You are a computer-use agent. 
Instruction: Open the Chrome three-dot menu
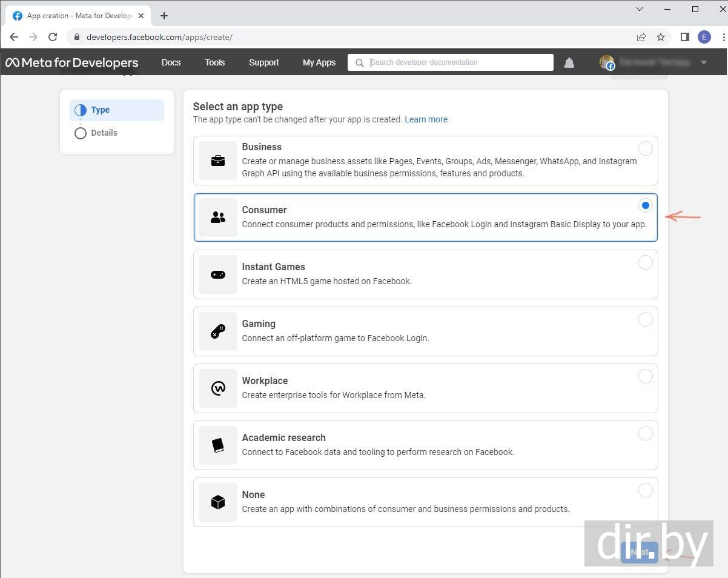[724, 37]
